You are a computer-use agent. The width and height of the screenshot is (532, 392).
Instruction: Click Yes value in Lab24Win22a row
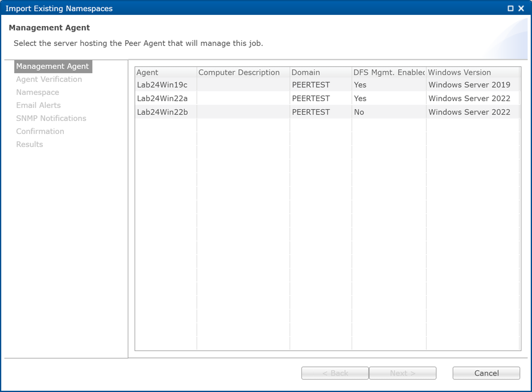tap(360, 99)
